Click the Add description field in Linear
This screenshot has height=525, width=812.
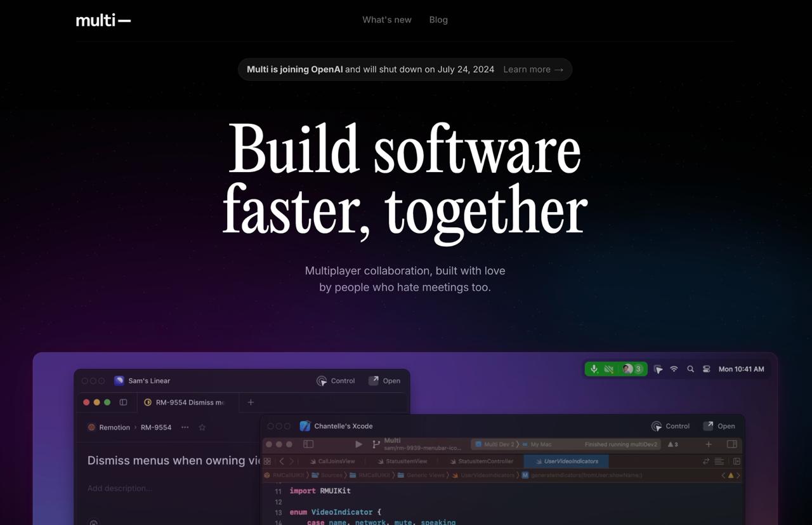pyautogui.click(x=120, y=488)
